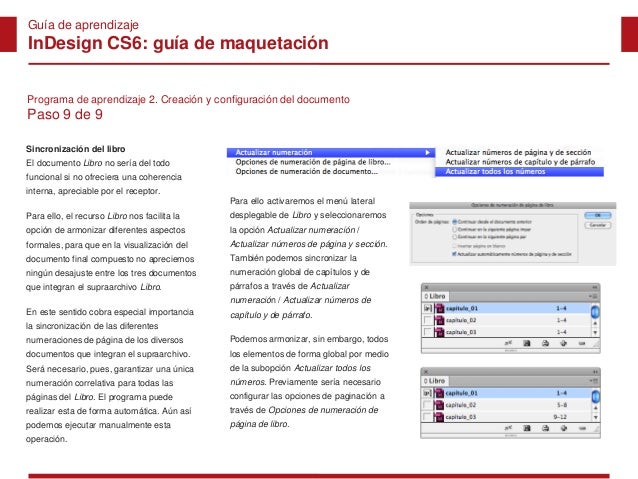Toggle style source box beside capitulo_03 with pages 1-4
Screen dimensions: 638x479
pyautogui.click(x=427, y=332)
